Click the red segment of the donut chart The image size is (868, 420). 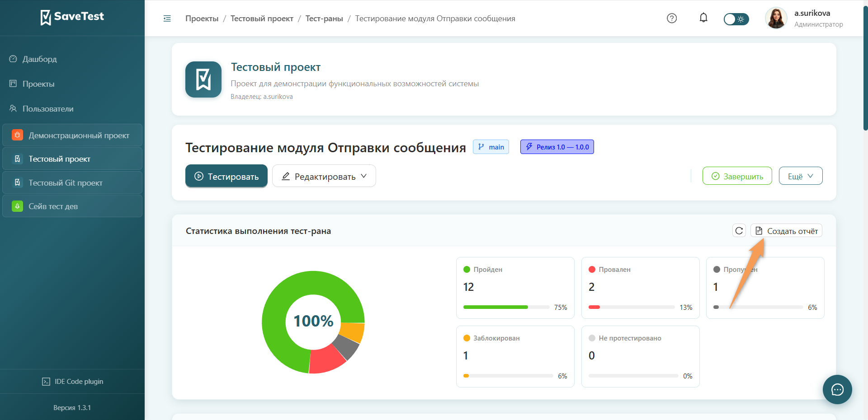pyautogui.click(x=326, y=360)
